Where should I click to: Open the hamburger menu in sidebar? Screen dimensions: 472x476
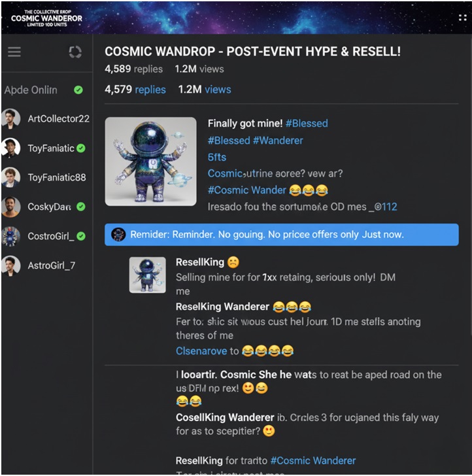[14, 52]
